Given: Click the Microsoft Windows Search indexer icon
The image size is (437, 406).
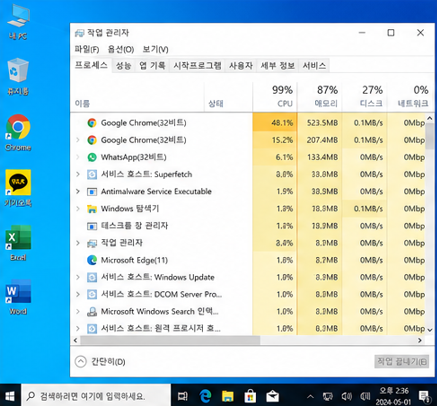Looking at the screenshot, I should (92, 312).
